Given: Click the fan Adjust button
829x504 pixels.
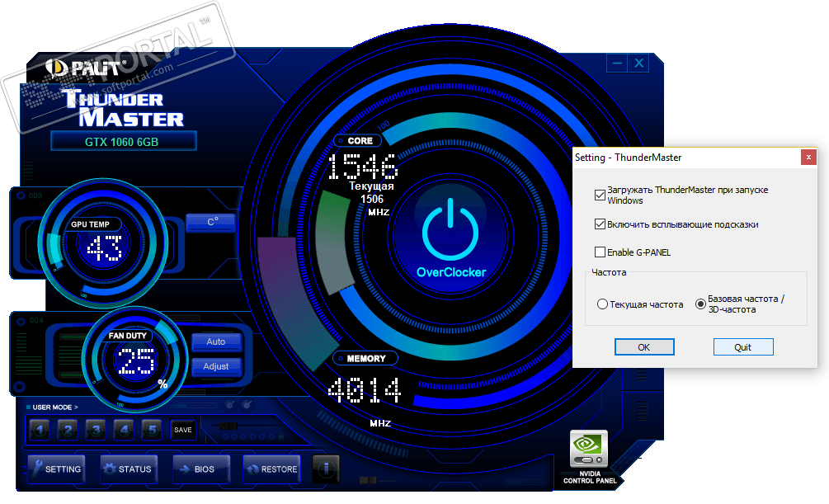Looking at the screenshot, I should click(216, 366).
